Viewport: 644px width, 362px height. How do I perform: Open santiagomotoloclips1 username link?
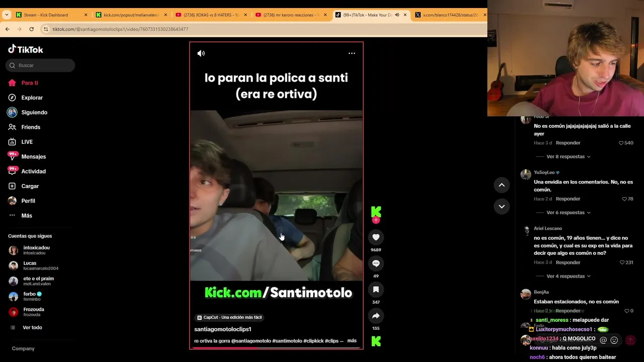[222, 329]
